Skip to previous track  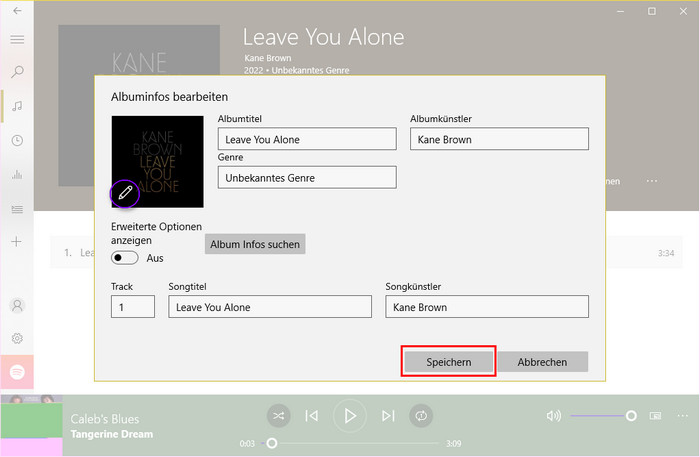click(312, 416)
